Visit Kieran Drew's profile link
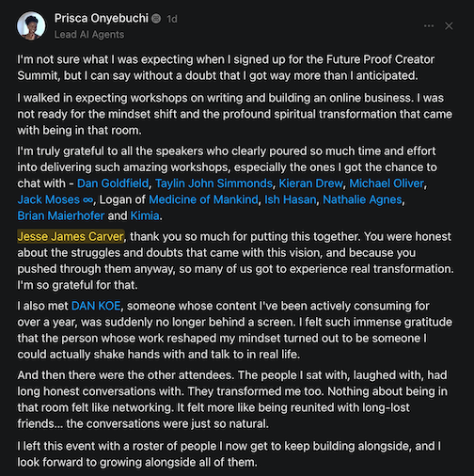The image size is (474, 476). pyautogui.click(x=311, y=183)
